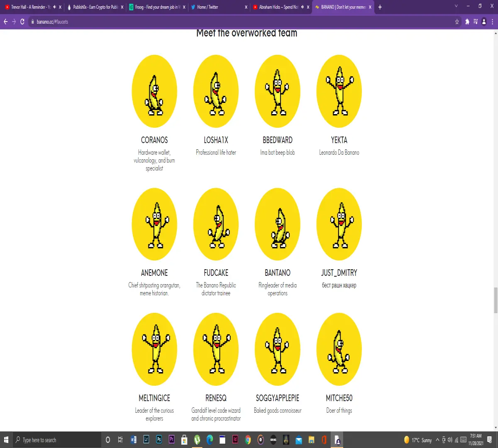Open Microsoft Edge from the taskbar
The width and height of the screenshot is (498, 448).
pos(210,440)
